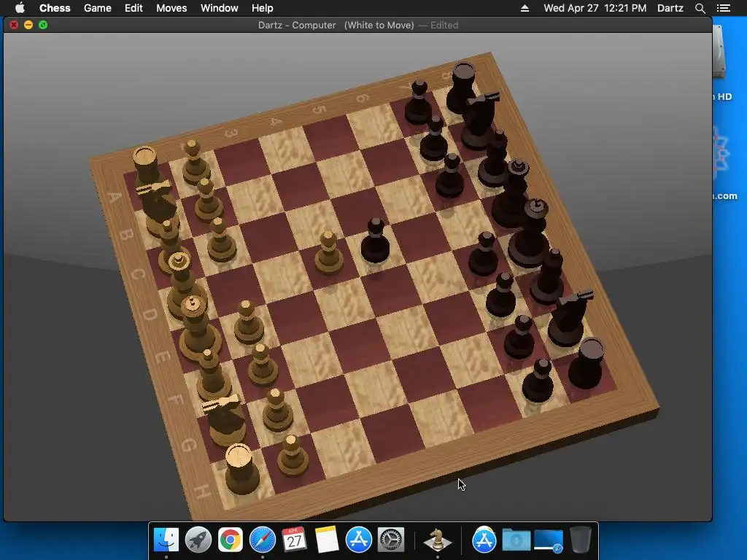Open the Moves menu

point(171,8)
